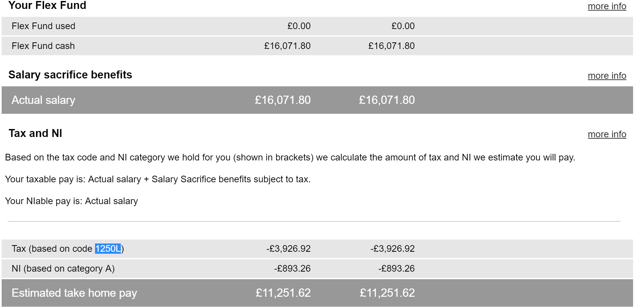Click first-column tax amount -£3,926.92
Image resolution: width=644 pixels, height=307 pixels.
[x=288, y=249]
